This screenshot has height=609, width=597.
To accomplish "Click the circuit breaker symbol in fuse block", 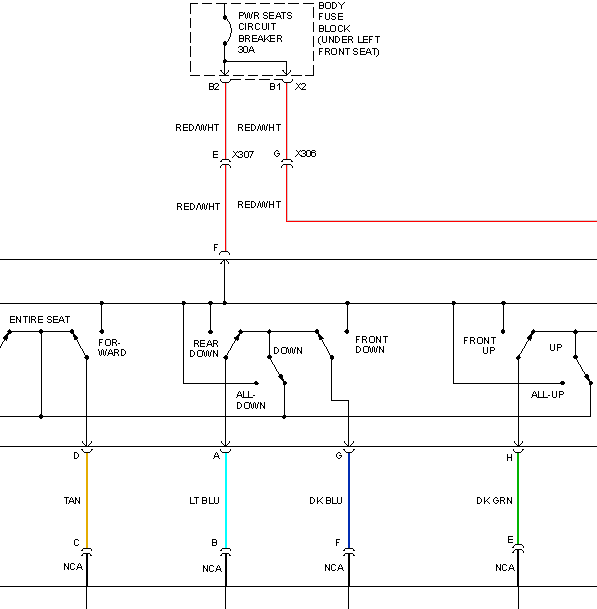I will click(x=227, y=30).
